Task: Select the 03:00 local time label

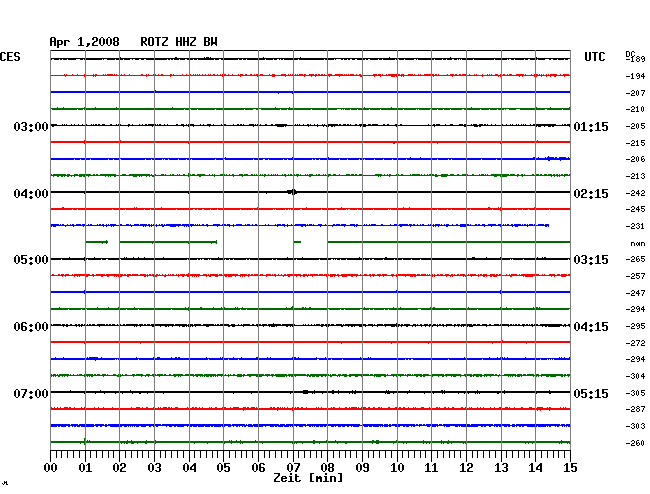Action: [x=31, y=126]
